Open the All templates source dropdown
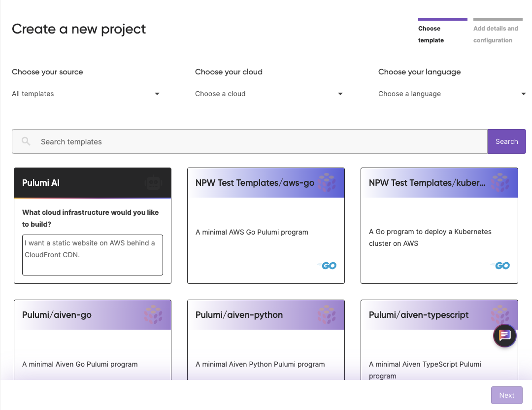This screenshot has height=410, width=532. pos(86,94)
